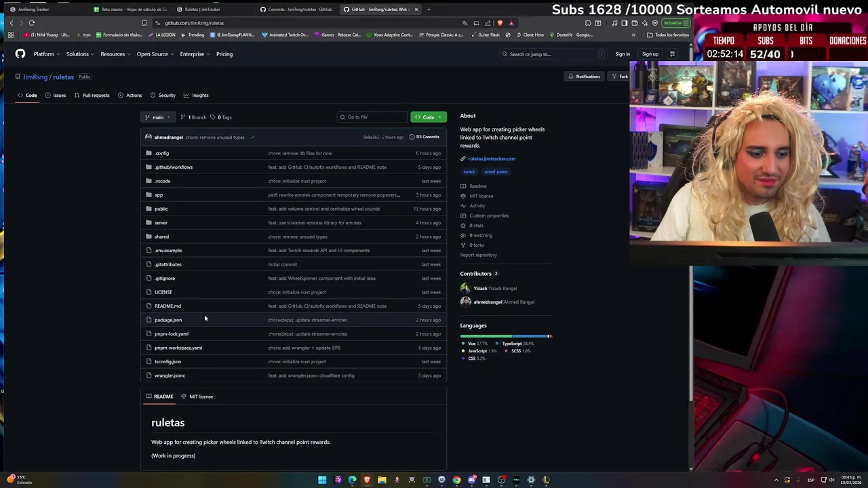Open the .vscode folder

pos(162,181)
